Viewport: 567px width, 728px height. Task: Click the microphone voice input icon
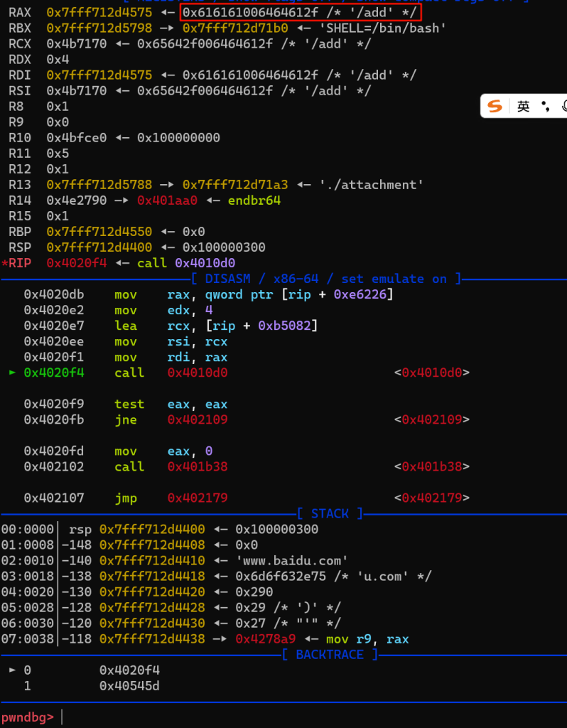pyautogui.click(x=563, y=106)
